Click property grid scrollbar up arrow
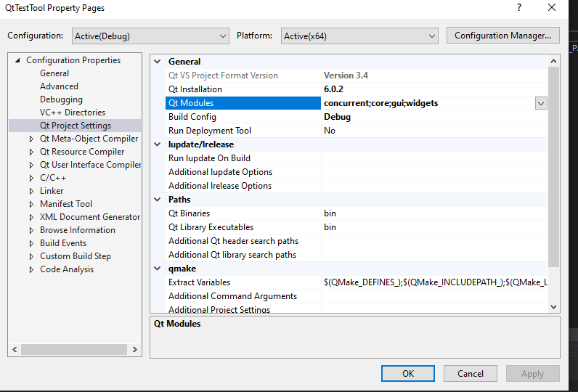 [x=553, y=62]
